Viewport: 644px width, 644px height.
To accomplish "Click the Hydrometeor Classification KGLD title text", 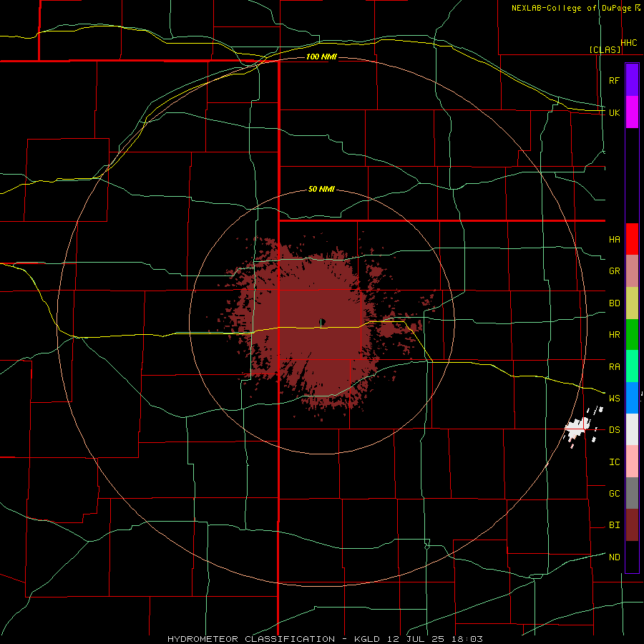I will 325,639.
